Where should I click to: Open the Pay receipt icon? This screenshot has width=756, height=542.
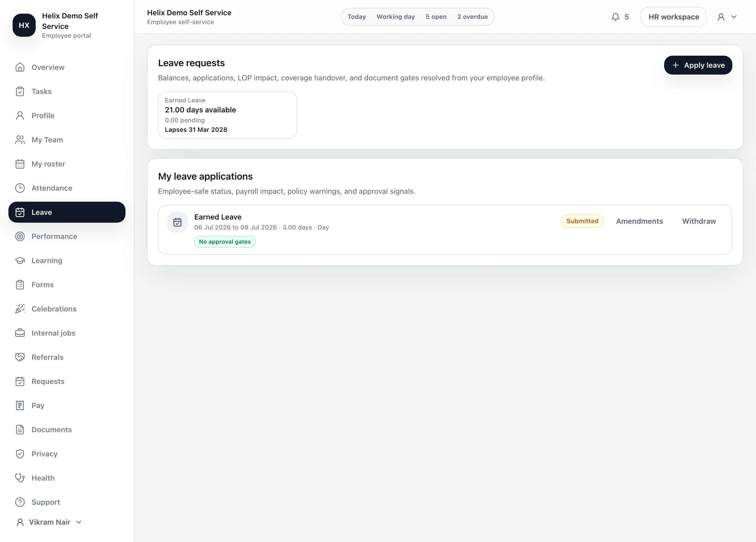point(20,406)
